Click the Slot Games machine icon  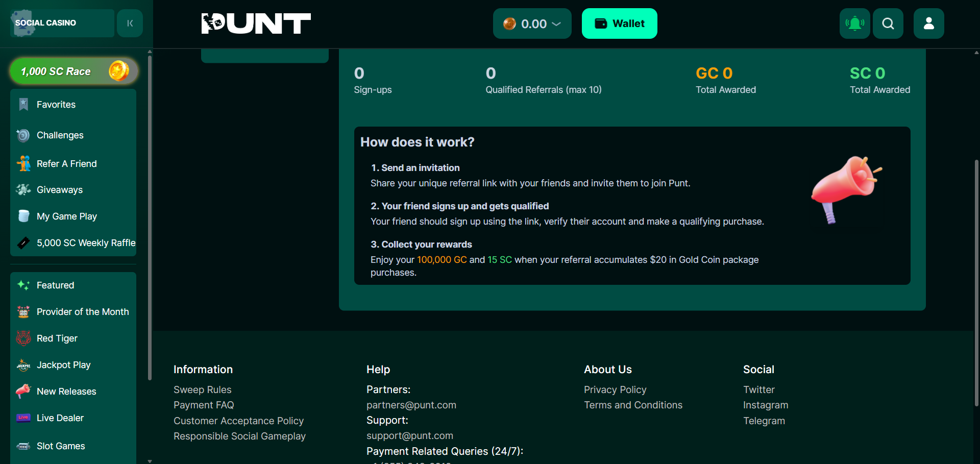coord(23,446)
